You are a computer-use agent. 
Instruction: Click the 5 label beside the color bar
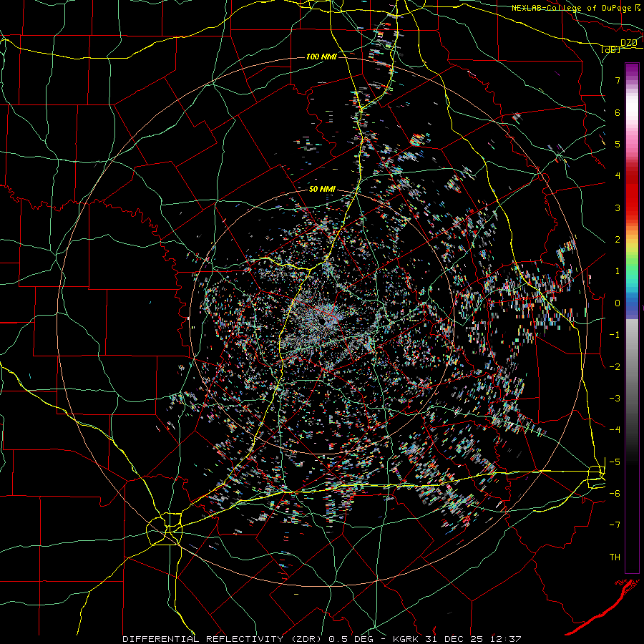pyautogui.click(x=618, y=144)
